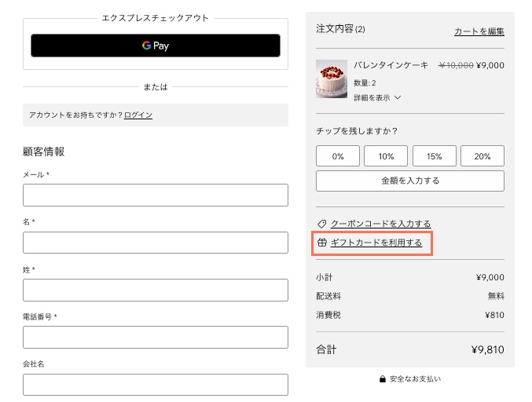532x402 pixels.
Task: Click the coupon tag icon
Action: click(321, 224)
